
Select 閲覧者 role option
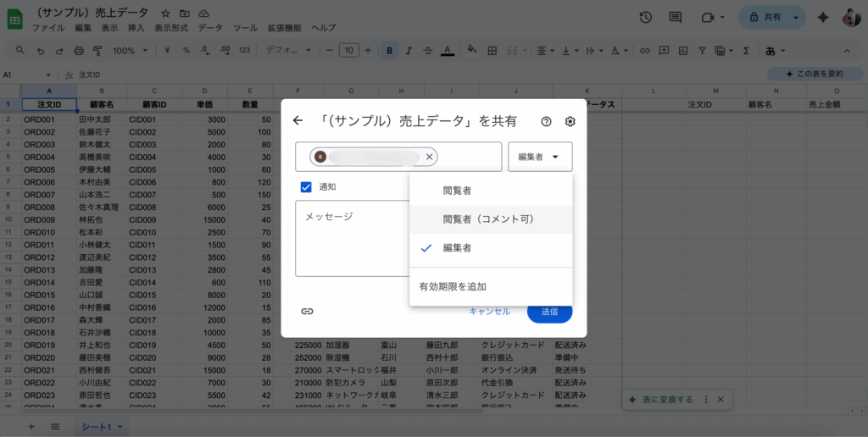[x=491, y=191]
